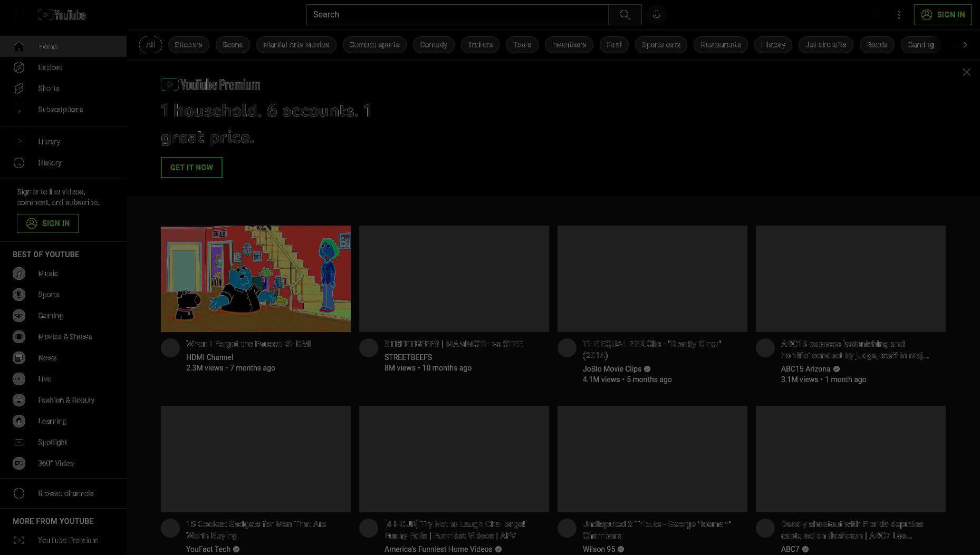Open America's Funniest Home Videos channel

[x=438, y=549]
